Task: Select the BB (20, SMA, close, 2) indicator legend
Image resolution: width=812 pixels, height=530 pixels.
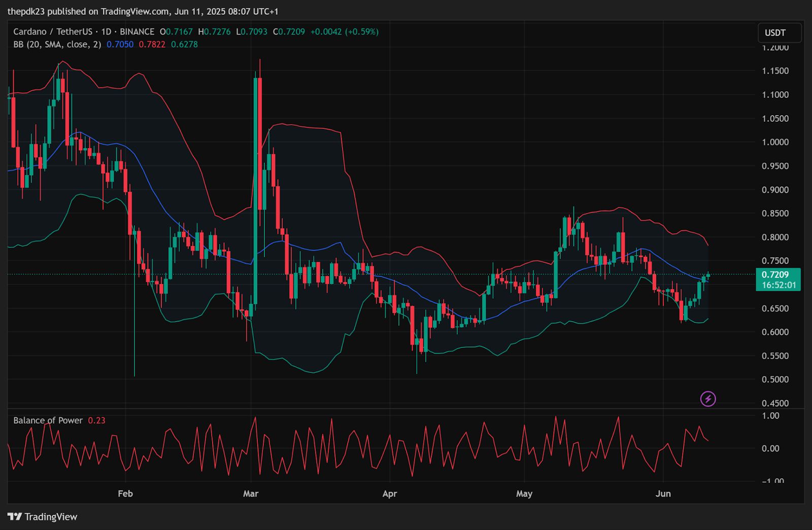Action: 57,45
